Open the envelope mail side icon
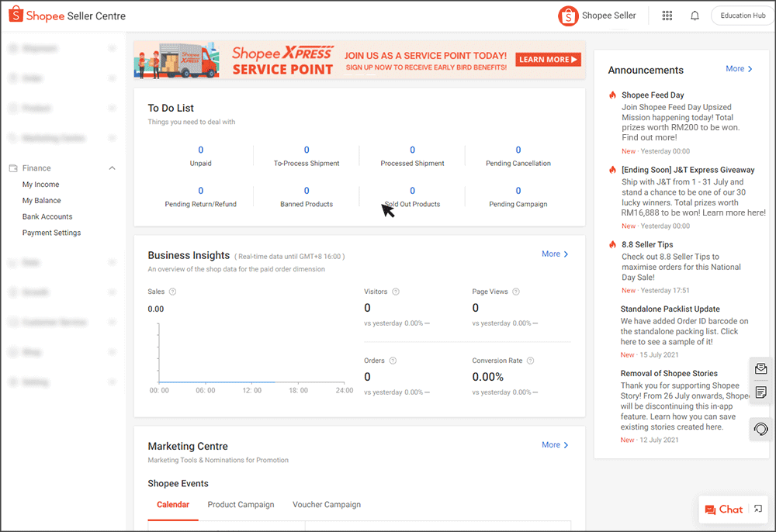The height and width of the screenshot is (532, 776). [x=760, y=369]
